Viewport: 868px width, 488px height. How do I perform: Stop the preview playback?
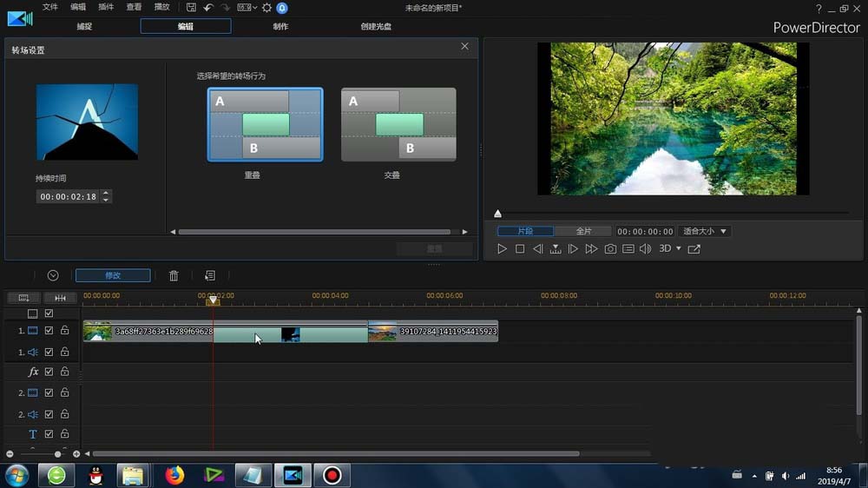tap(520, 248)
